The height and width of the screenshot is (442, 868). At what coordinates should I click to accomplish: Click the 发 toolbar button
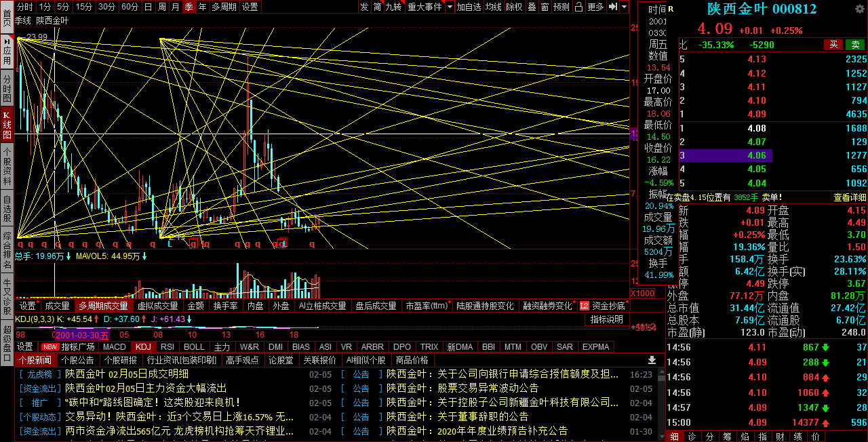click(364, 7)
